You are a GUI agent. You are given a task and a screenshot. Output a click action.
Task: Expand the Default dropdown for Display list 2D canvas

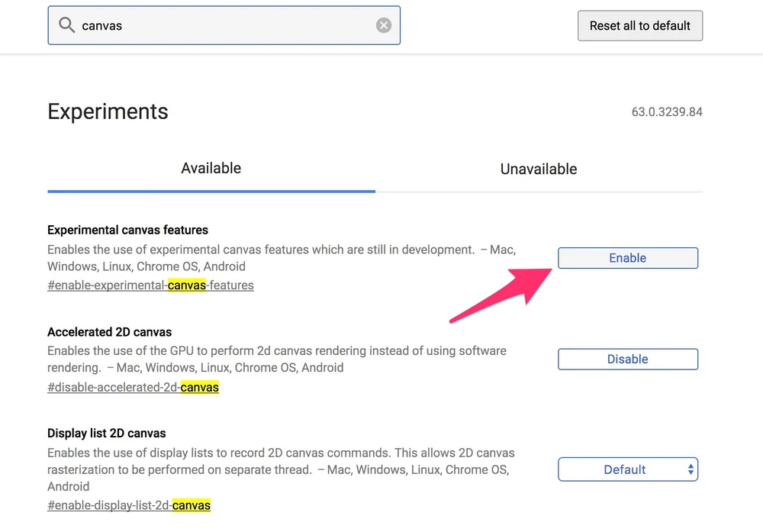coord(627,469)
